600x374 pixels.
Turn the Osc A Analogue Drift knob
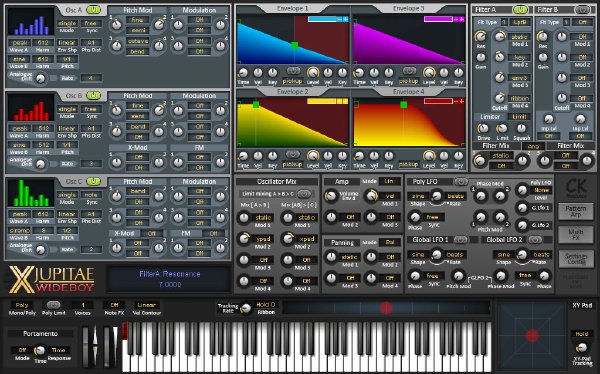pos(40,78)
